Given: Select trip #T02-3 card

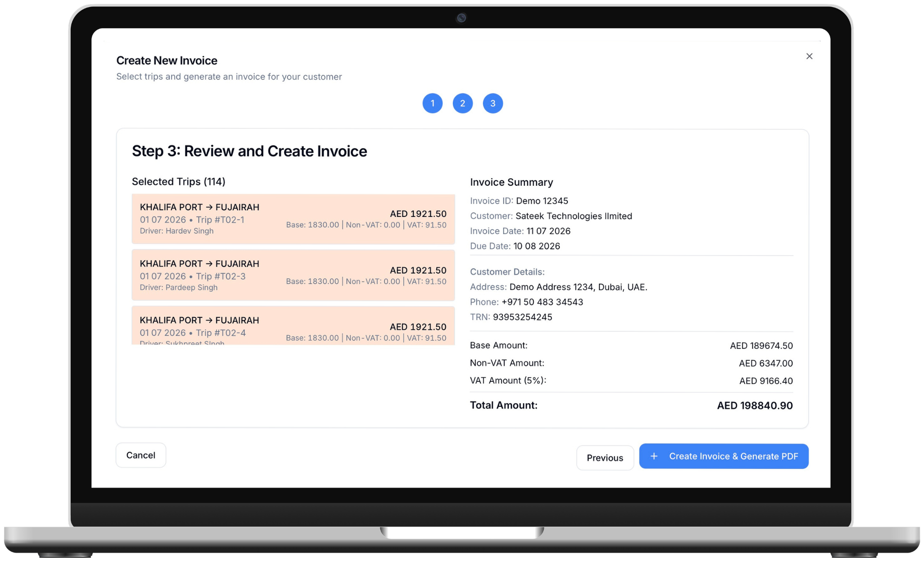Looking at the screenshot, I should tap(293, 275).
